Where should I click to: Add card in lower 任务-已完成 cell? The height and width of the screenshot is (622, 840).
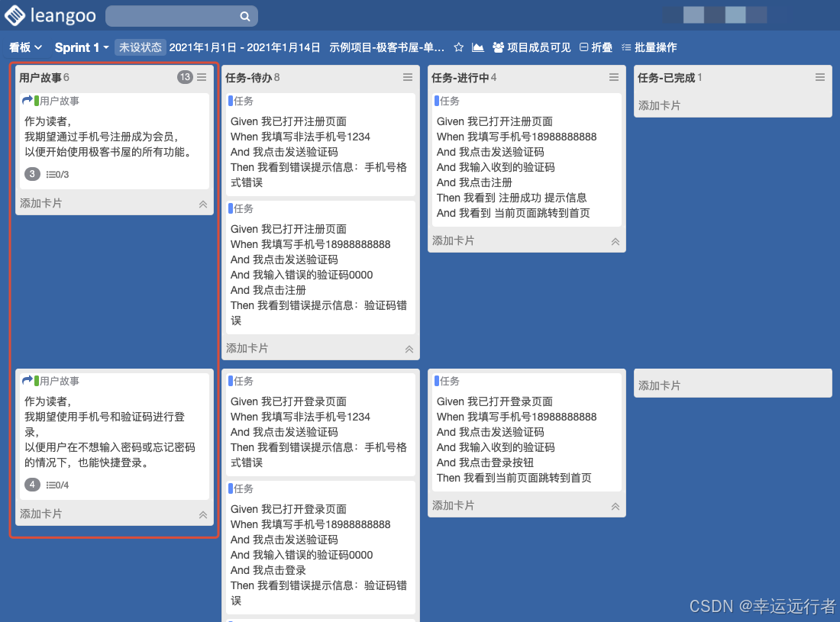[660, 385]
